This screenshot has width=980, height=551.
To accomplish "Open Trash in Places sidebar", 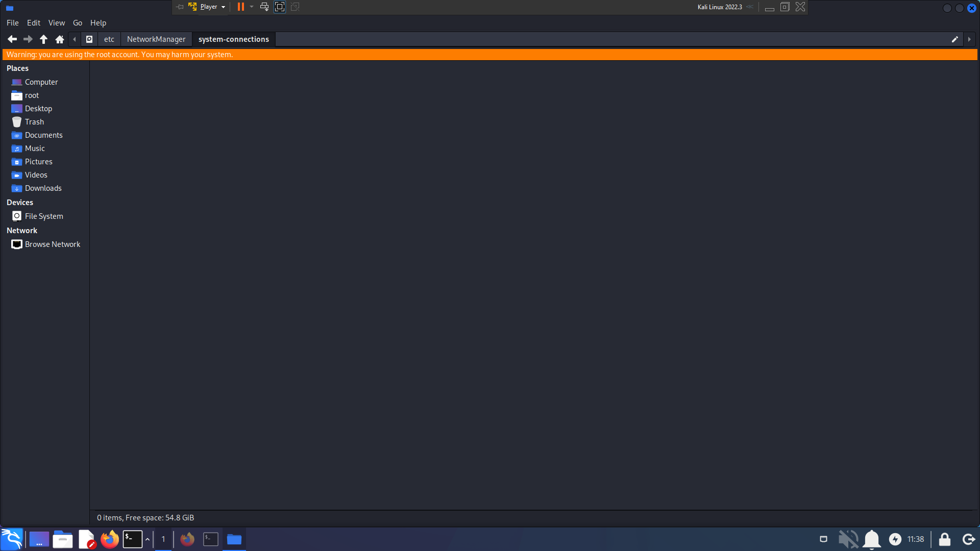I will (34, 122).
